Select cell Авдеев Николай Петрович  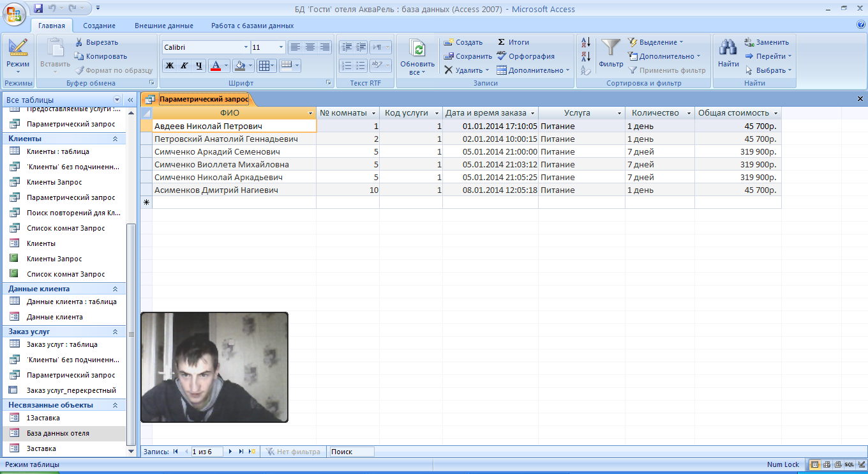(x=234, y=126)
